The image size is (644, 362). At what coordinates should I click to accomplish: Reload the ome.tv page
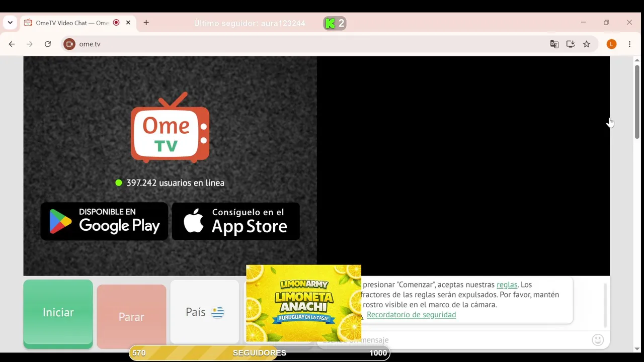click(x=48, y=44)
